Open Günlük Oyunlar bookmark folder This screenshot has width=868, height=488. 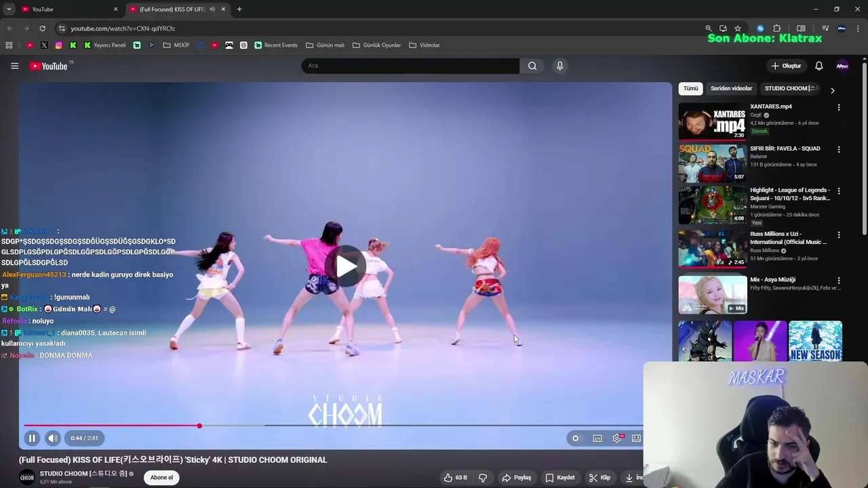click(x=377, y=45)
